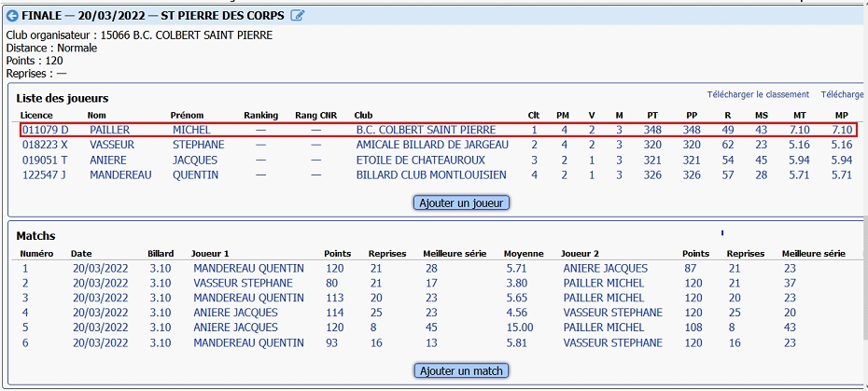Select licence 011079 D of PAILLER
868x391 pixels.
point(46,130)
